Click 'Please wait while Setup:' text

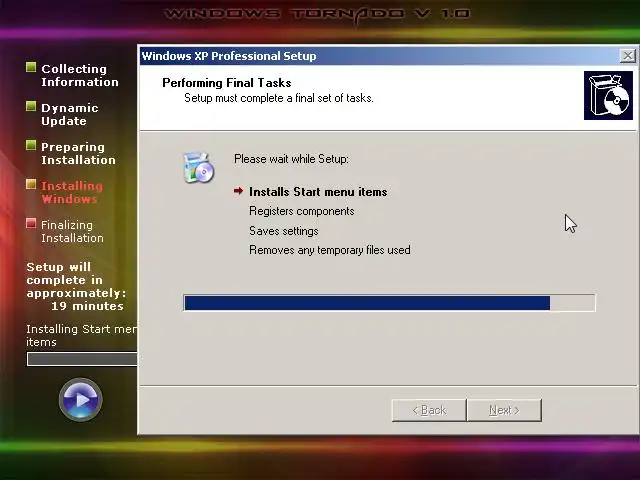(x=291, y=159)
